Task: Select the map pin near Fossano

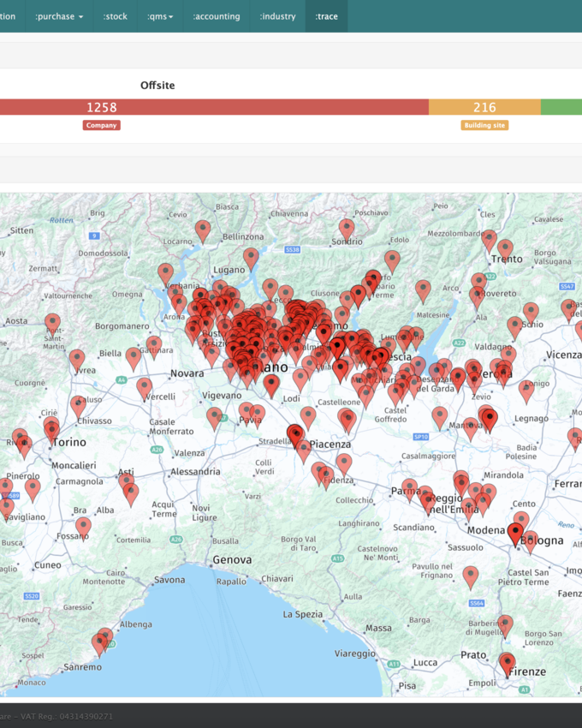Action: 83,527
